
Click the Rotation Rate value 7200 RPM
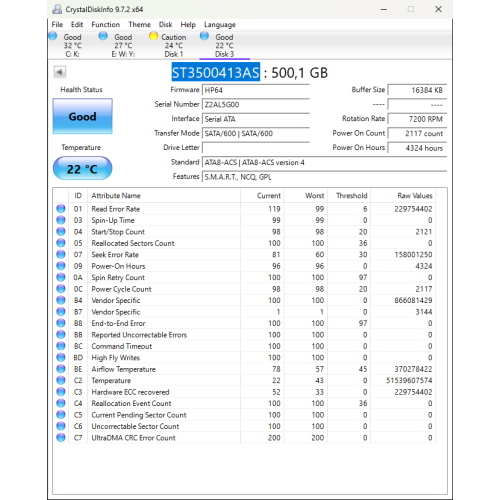[x=417, y=119]
